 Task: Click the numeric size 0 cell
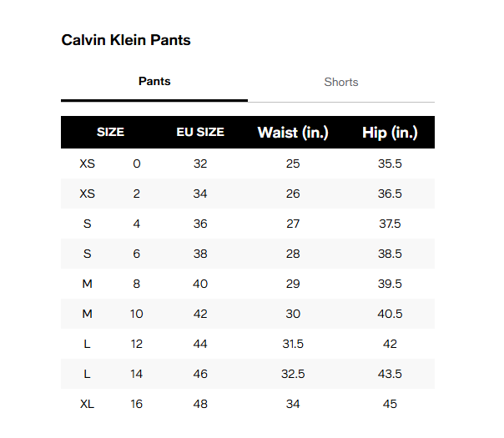pyautogui.click(x=137, y=164)
